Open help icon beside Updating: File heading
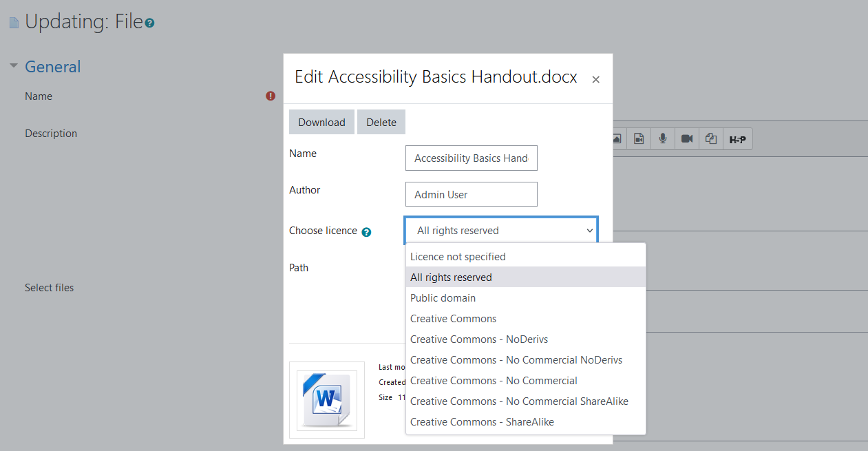Viewport: 868px width, 451px height. tap(150, 23)
